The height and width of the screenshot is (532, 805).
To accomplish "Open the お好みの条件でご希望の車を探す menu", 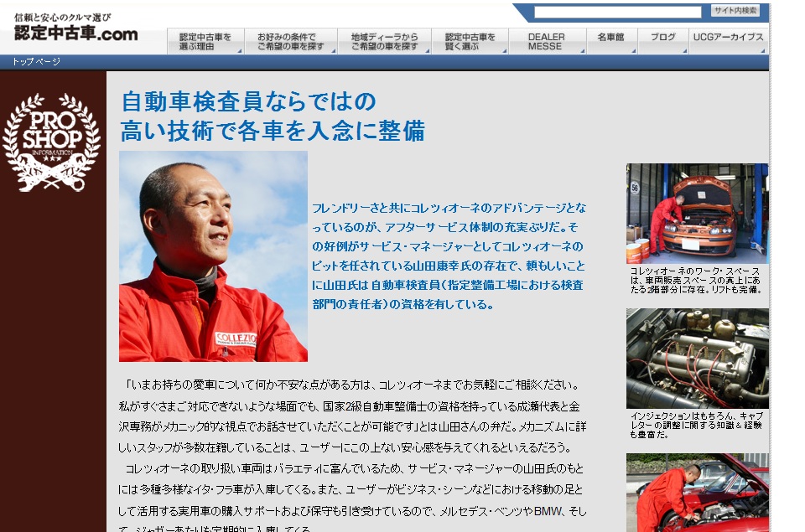I will click(290, 42).
